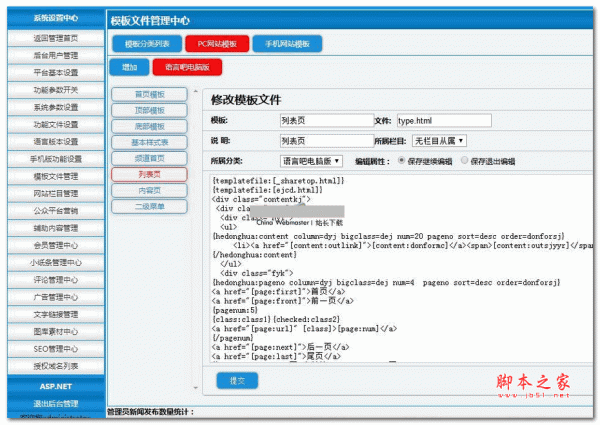This screenshot has width=600, height=425.
Task: Click the blue 提交 submit button
Action: click(x=237, y=381)
